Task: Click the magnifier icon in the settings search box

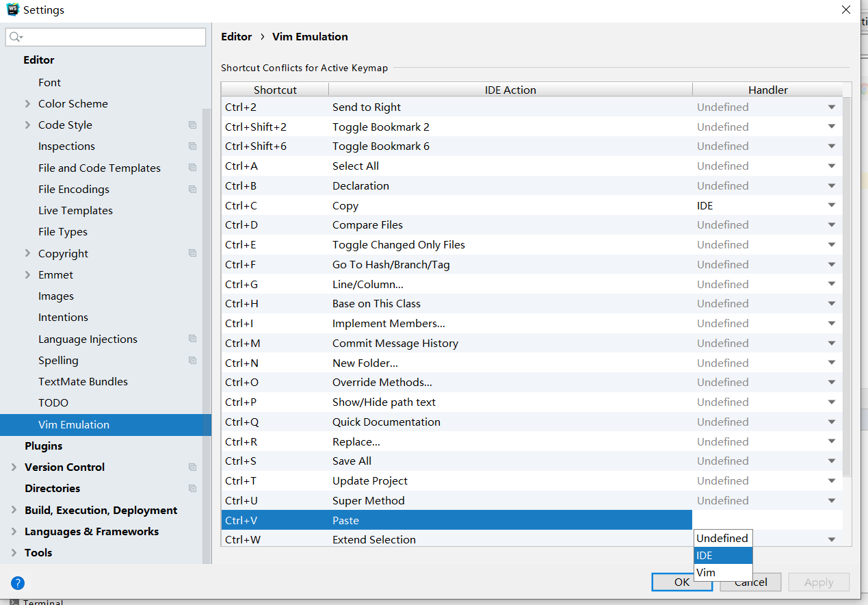Action: point(15,36)
